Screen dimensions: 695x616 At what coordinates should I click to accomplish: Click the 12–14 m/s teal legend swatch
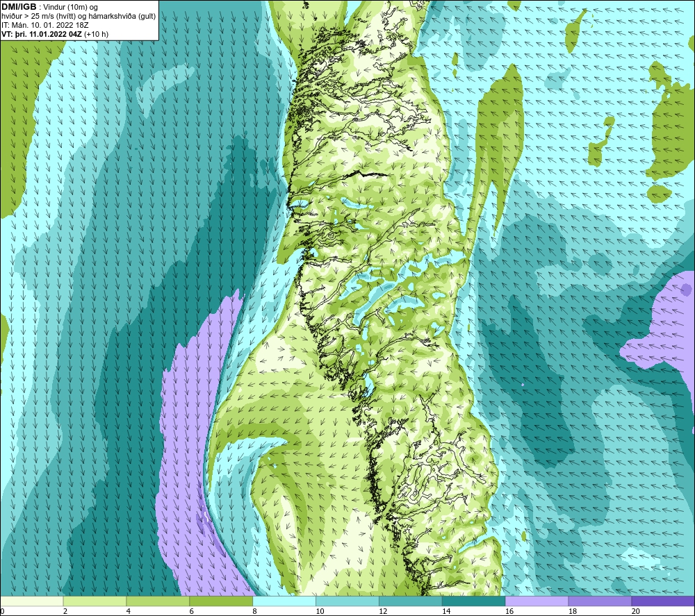[x=411, y=601]
